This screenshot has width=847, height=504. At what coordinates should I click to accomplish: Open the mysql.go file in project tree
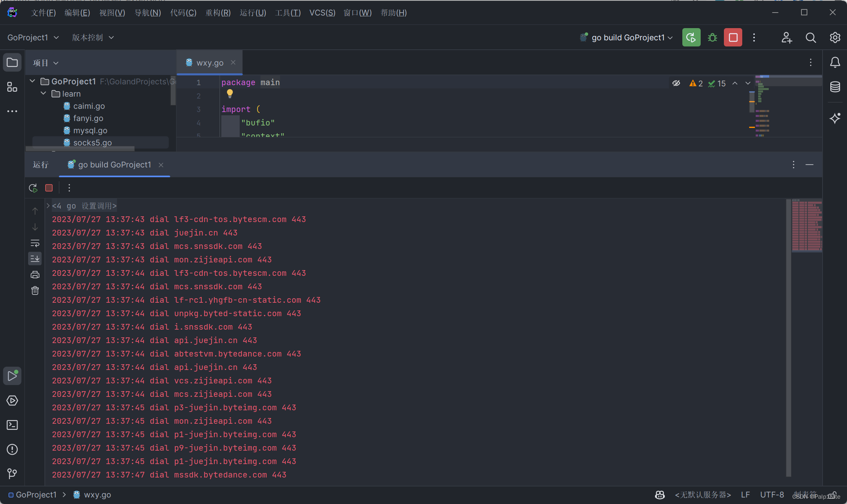pyautogui.click(x=90, y=130)
